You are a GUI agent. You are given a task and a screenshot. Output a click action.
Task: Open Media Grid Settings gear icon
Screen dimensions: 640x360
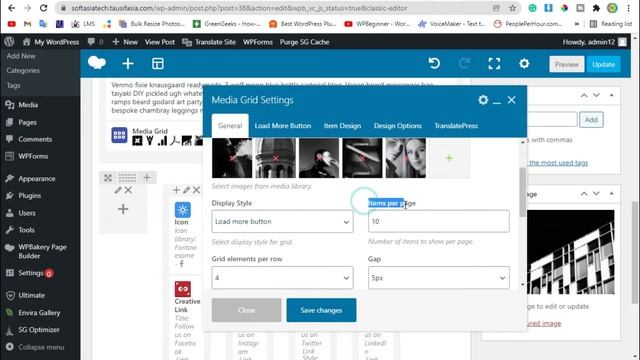(x=483, y=100)
